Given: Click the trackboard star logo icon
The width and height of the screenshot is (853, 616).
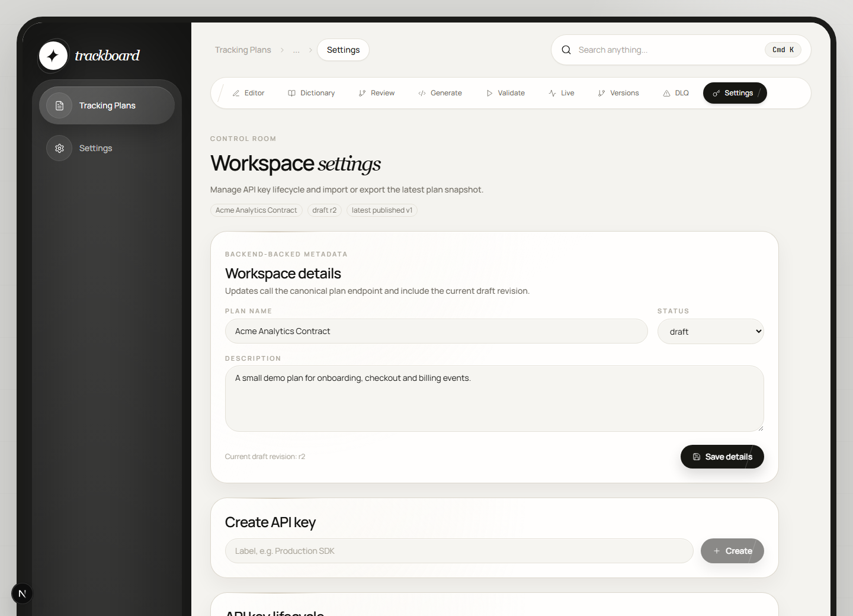Looking at the screenshot, I should click(x=53, y=56).
